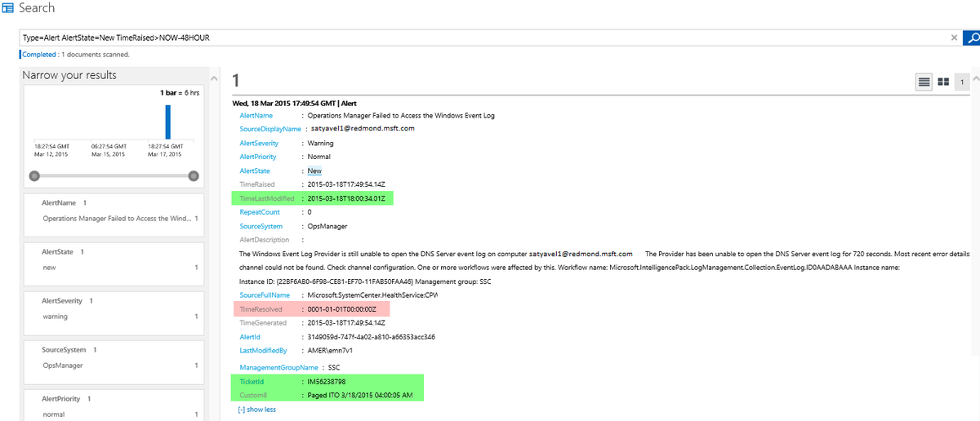Screen dimensions: 980x421
Task: Click the result timestamp header 'Wed, 18 Mar 2015'
Action: 294,104
